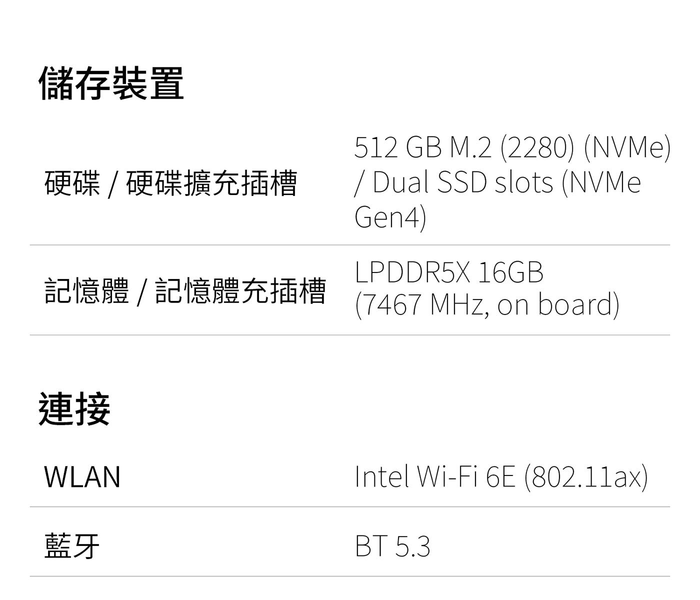
Task: Click the 連接 section heading
Action: pyautogui.click(x=74, y=409)
